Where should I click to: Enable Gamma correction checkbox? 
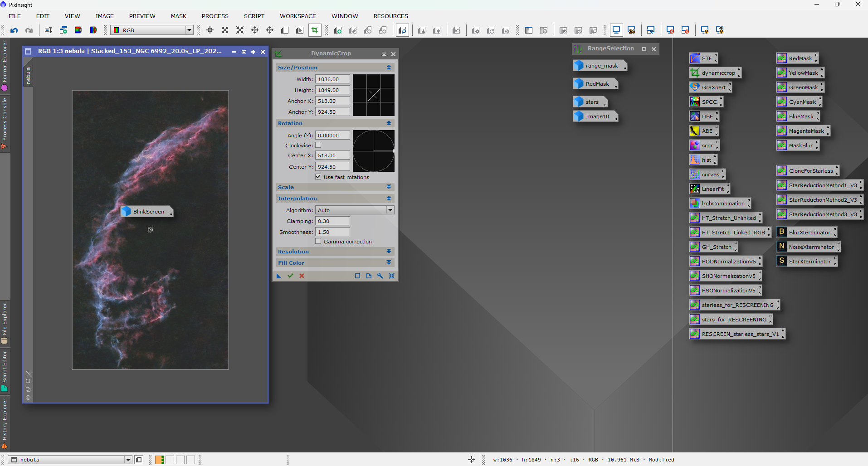click(318, 241)
